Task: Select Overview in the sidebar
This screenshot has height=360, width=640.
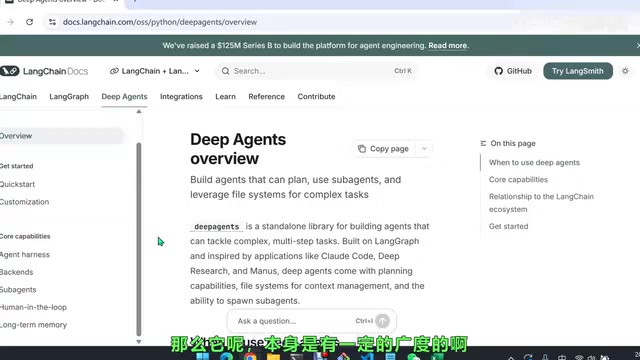Action: (61, 136)
